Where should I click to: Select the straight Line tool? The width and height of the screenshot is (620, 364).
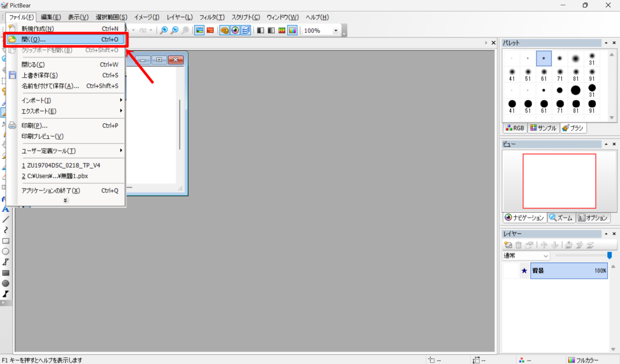coord(6,220)
